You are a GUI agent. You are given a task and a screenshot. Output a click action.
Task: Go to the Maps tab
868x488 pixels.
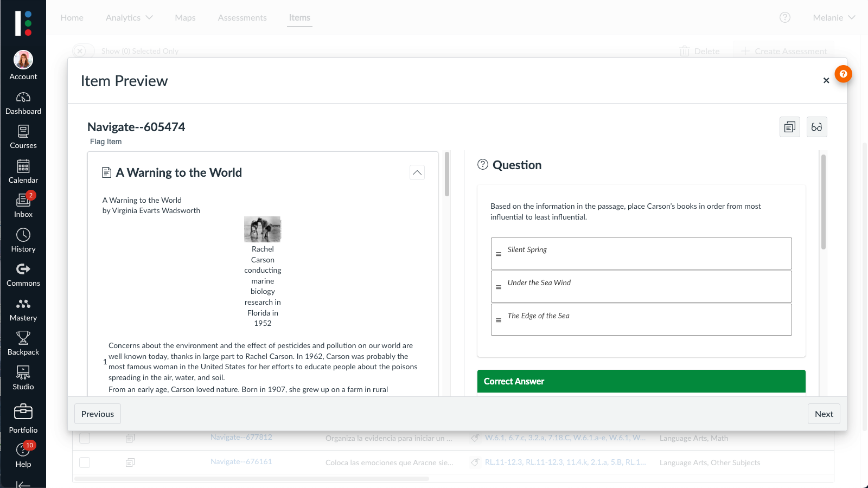coord(185,17)
